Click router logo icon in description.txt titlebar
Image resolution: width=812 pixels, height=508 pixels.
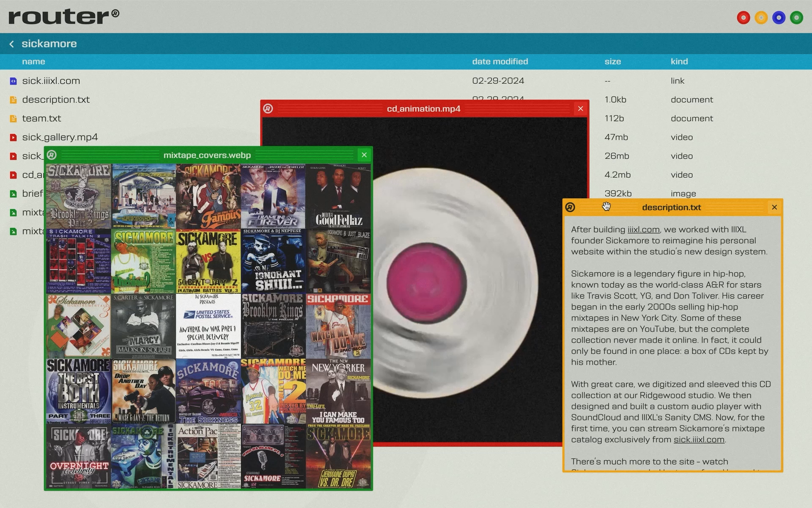point(570,207)
